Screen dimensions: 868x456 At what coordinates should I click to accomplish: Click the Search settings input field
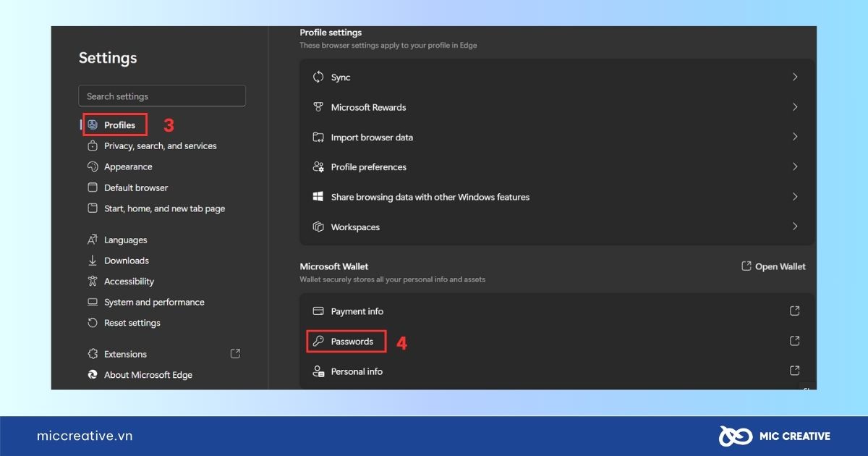(162, 96)
